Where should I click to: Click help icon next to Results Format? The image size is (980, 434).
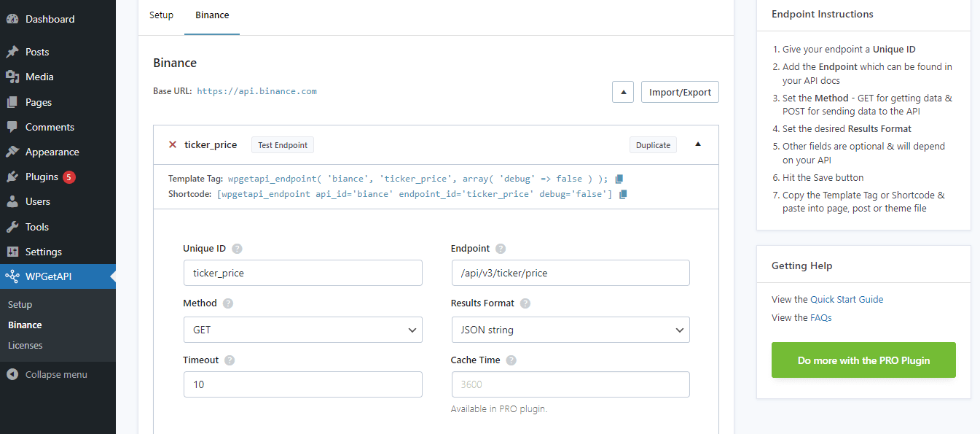click(x=525, y=303)
